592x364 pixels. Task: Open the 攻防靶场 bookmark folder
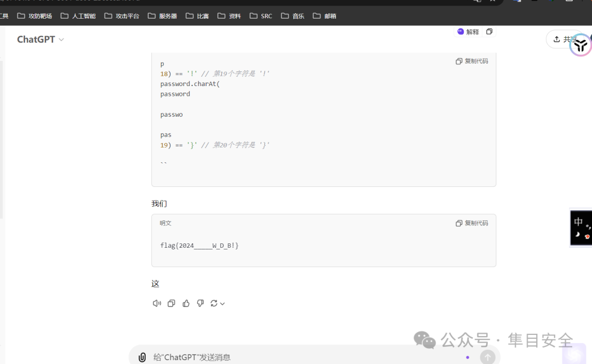pos(35,16)
